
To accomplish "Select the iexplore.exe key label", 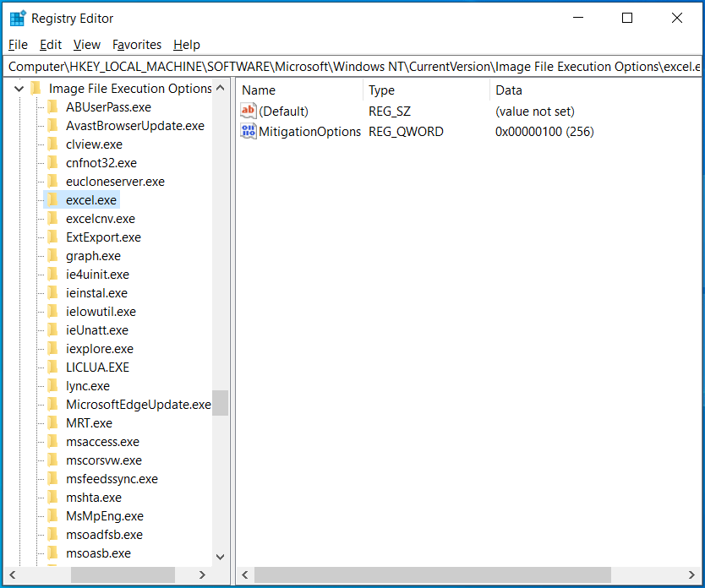I will pos(100,349).
